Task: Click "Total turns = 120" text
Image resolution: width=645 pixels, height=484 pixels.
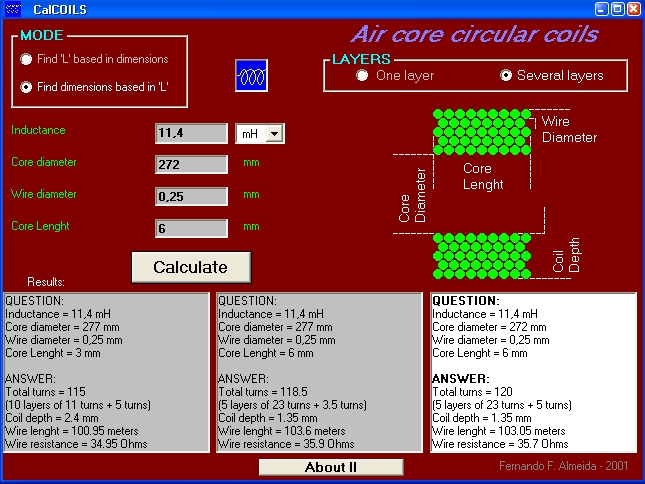Action: pos(472,392)
